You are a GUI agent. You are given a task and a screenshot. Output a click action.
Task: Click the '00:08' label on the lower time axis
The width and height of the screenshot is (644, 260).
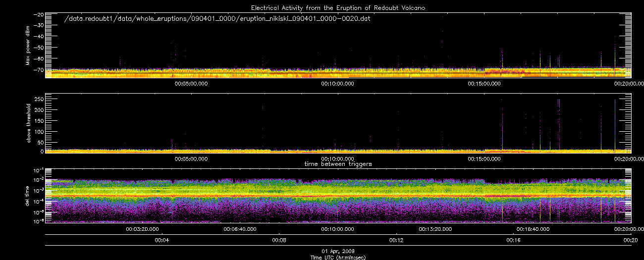[279, 240]
